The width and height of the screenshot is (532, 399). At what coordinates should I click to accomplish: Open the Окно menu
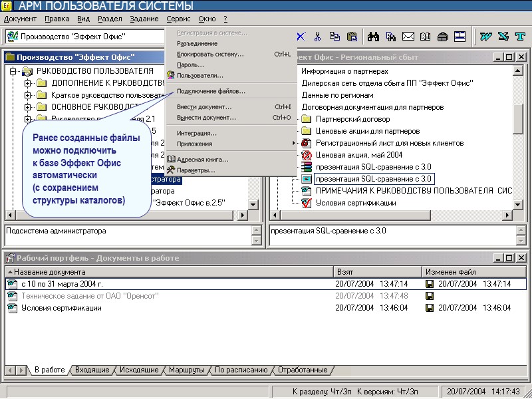[207, 19]
